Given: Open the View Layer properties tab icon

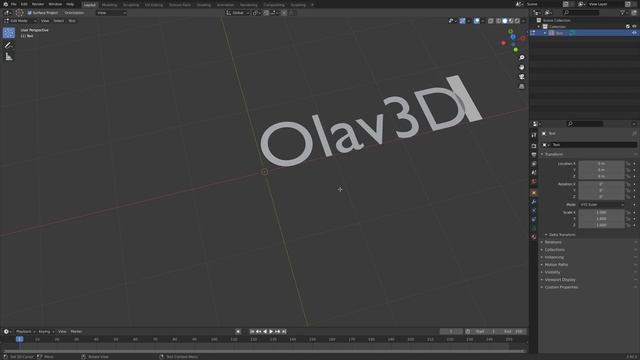Looking at the screenshot, I should pyautogui.click(x=534, y=164).
